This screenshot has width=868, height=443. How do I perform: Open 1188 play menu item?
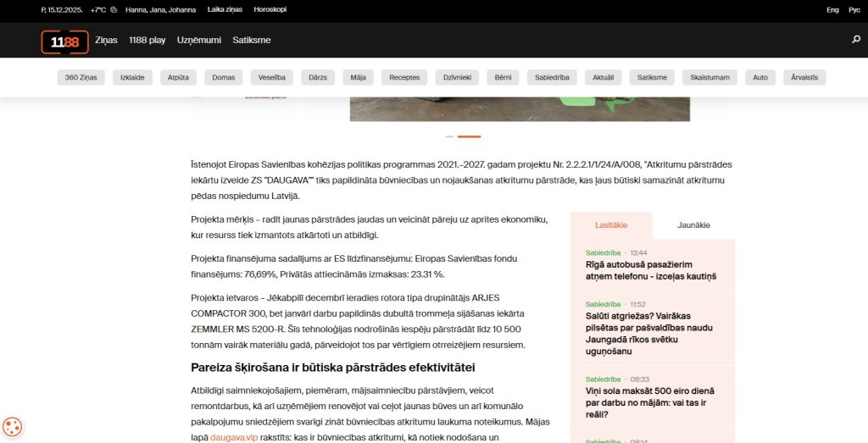tap(147, 40)
